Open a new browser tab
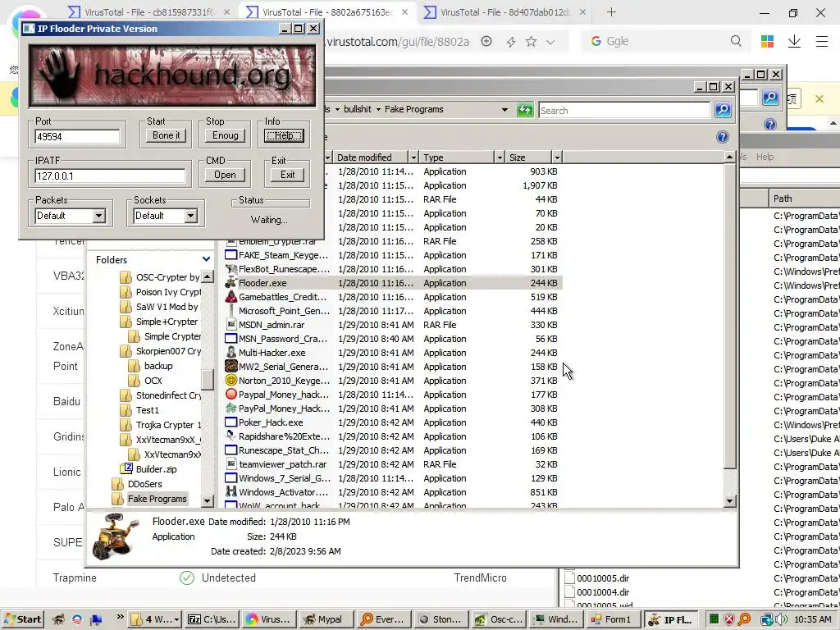The image size is (840, 630). (x=611, y=11)
